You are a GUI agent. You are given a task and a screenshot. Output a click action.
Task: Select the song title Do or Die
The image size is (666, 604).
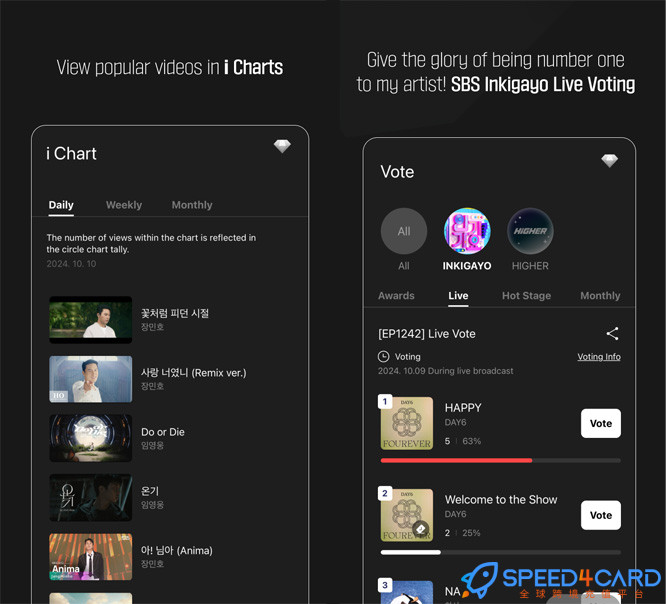tap(163, 432)
